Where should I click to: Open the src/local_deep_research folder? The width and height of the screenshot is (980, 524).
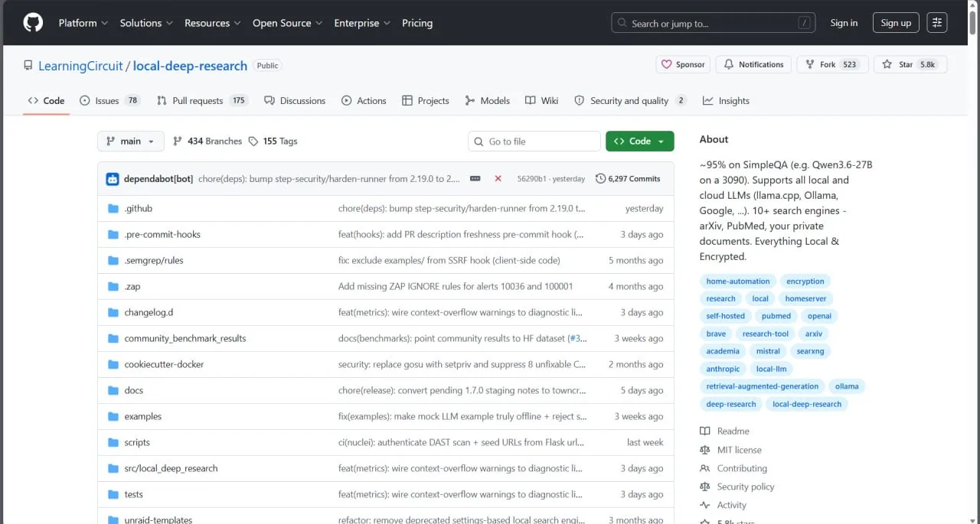click(x=171, y=468)
